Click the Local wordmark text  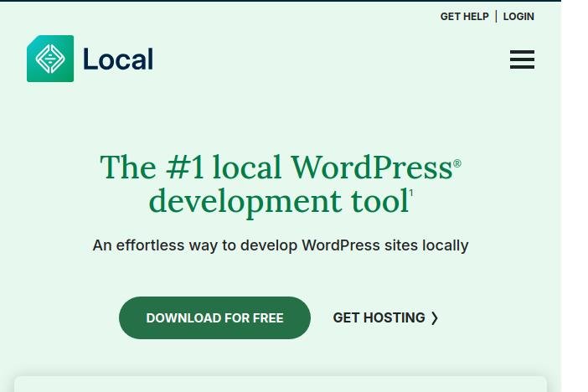118,59
